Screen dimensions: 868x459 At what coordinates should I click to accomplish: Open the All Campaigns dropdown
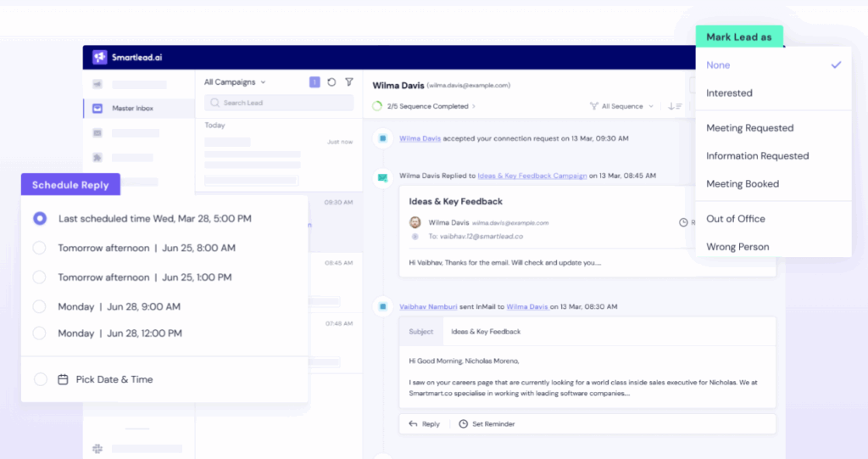point(235,82)
